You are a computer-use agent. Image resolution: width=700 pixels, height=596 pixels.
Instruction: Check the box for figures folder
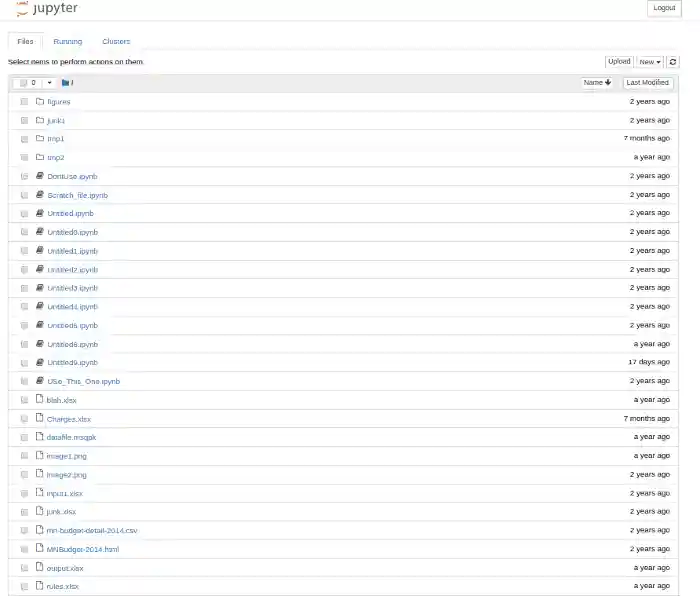(x=24, y=102)
